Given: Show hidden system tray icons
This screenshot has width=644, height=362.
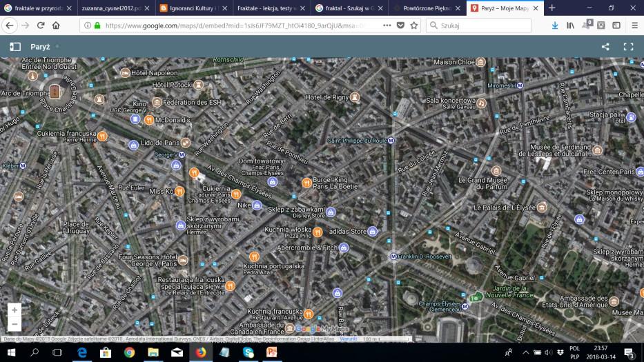Looking at the screenshot, I should (x=526, y=352).
